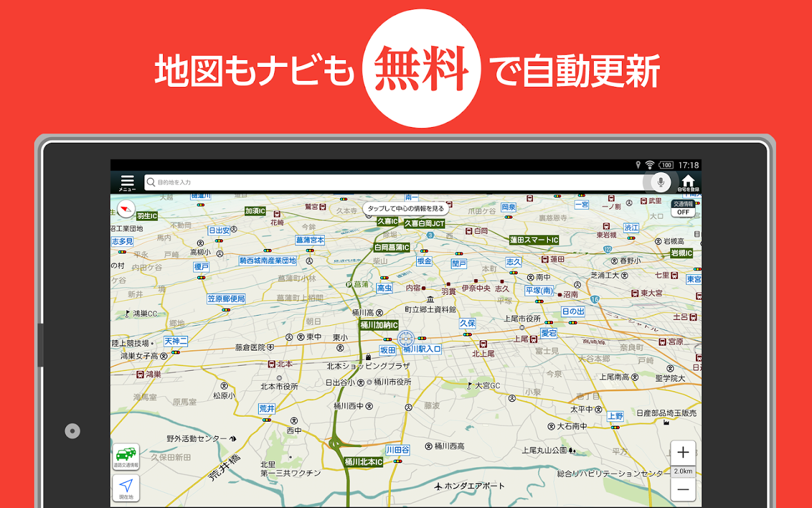This screenshot has height=508, width=812.
Task: Tap the destination search field 目的地を入力
Action: click(394, 182)
